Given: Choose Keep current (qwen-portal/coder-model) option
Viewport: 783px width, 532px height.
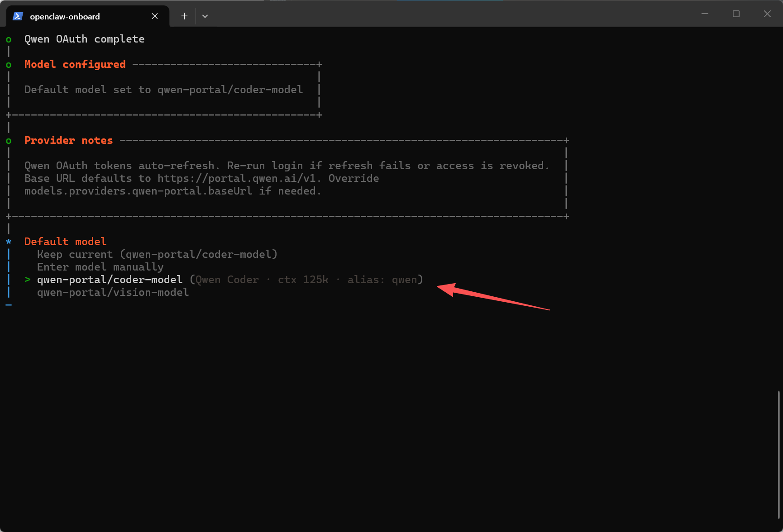Looking at the screenshot, I should click(157, 254).
